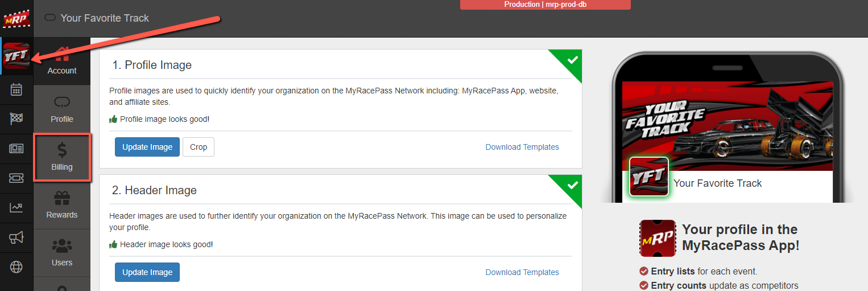This screenshot has height=291, width=868.
Task: Open the megaphone marketing sidebar icon
Action: coord(16,237)
